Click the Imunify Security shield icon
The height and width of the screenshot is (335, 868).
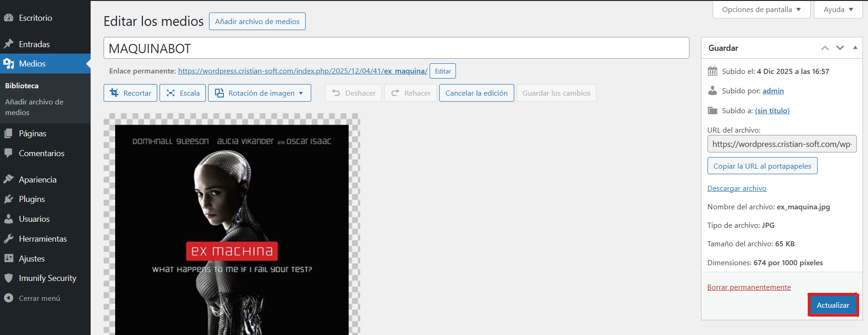point(9,278)
